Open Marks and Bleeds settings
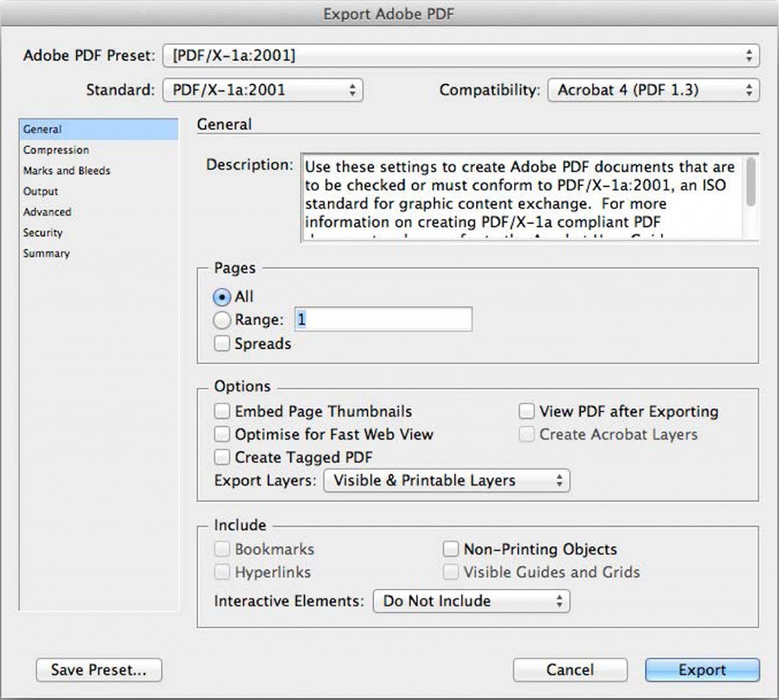 (x=99, y=171)
